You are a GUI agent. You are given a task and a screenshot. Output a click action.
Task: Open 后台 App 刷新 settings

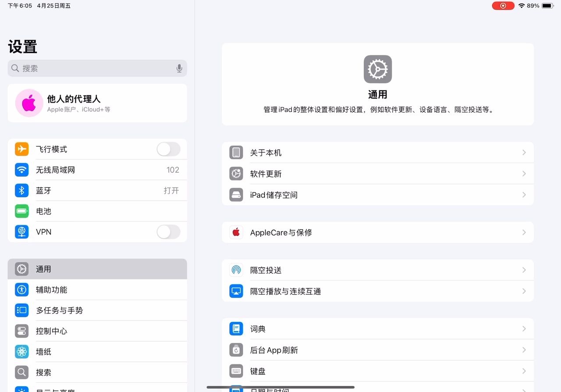(274, 350)
